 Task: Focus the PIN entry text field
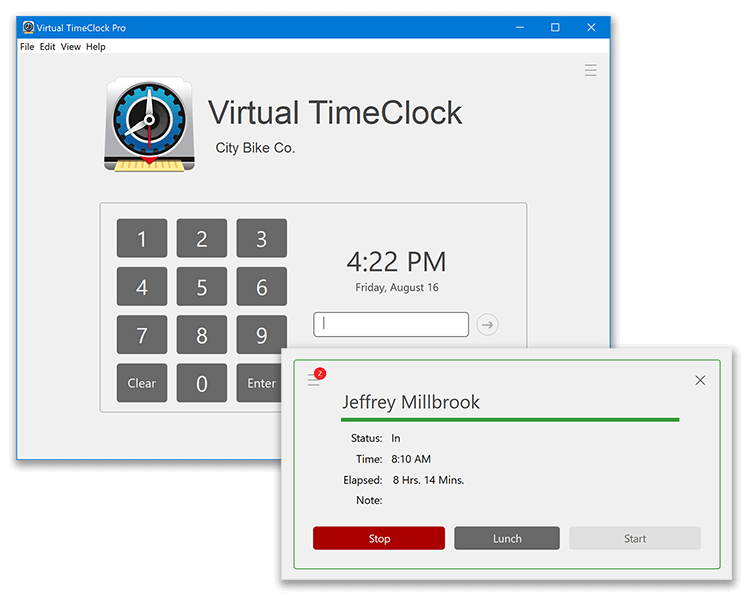pos(391,324)
